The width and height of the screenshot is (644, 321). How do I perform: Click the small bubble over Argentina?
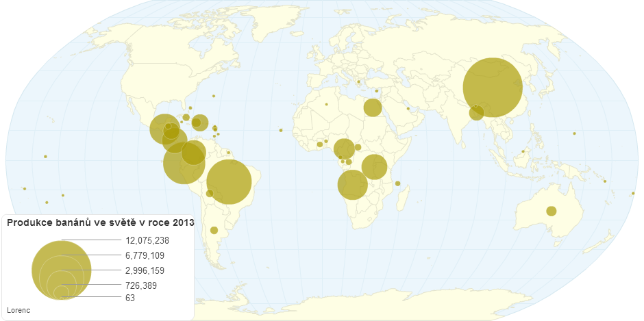[214, 230]
